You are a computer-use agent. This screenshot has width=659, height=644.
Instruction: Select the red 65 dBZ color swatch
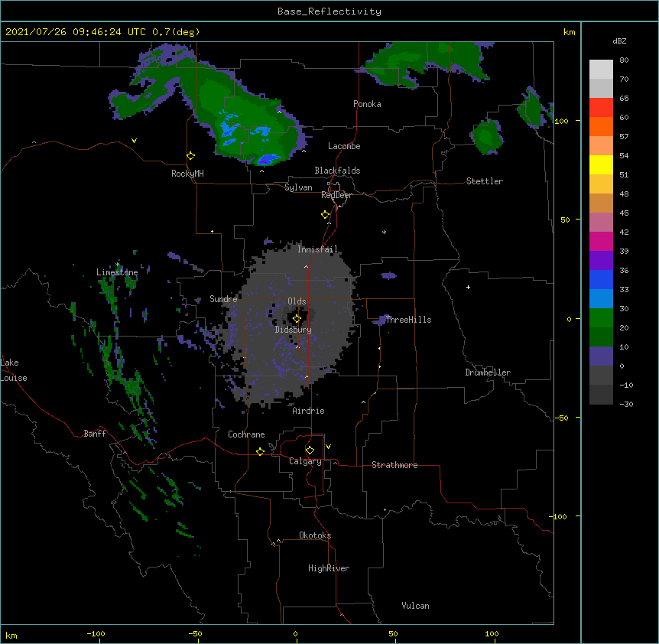(x=601, y=108)
